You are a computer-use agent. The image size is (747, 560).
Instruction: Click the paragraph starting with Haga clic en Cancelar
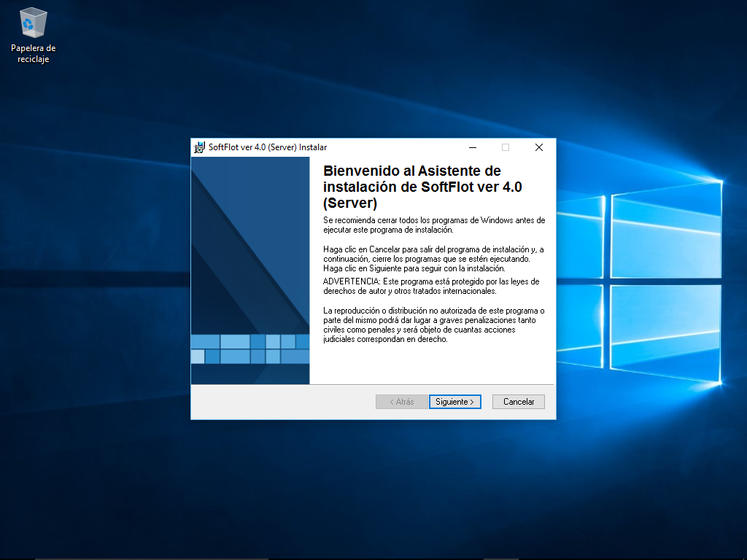click(433, 259)
